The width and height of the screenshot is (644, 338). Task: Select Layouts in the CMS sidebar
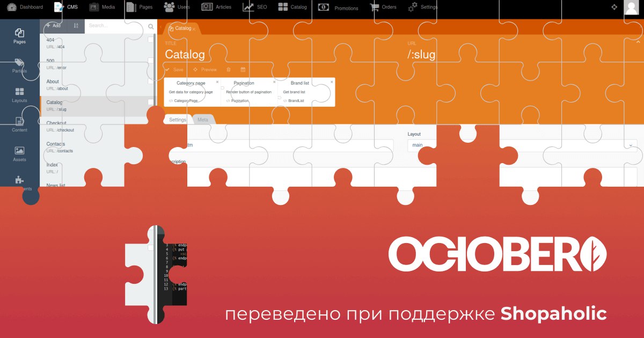(19, 95)
